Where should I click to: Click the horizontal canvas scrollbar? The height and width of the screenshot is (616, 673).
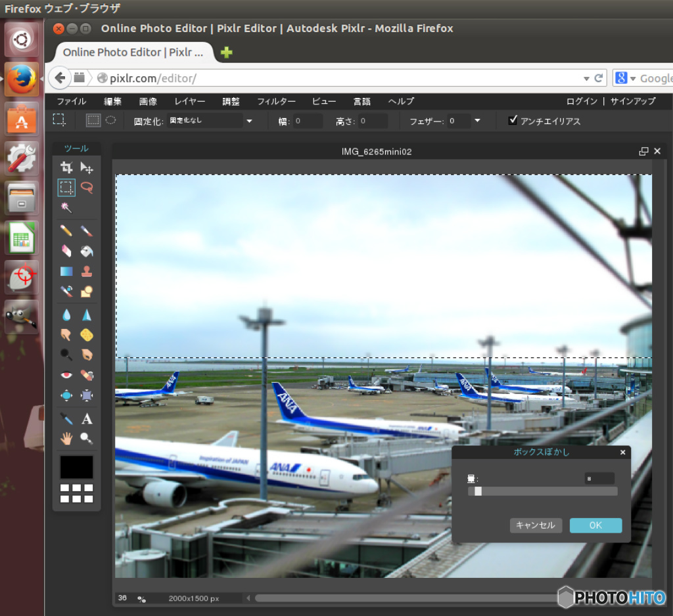tap(406, 598)
